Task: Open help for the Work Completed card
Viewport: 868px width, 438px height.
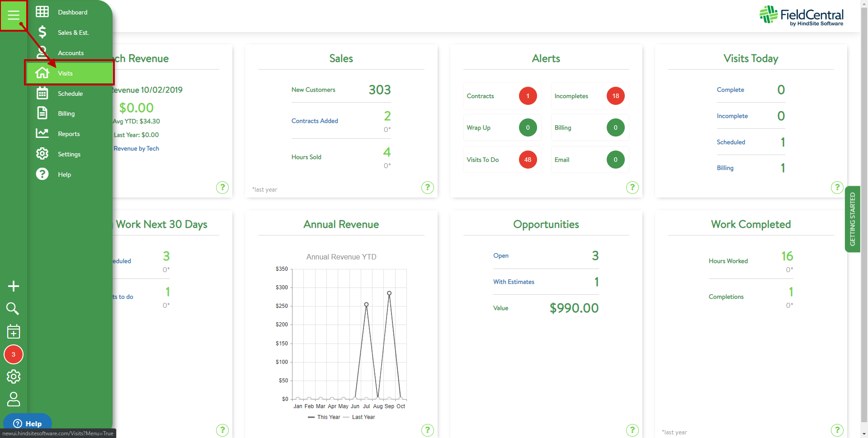Action: pyautogui.click(x=837, y=430)
